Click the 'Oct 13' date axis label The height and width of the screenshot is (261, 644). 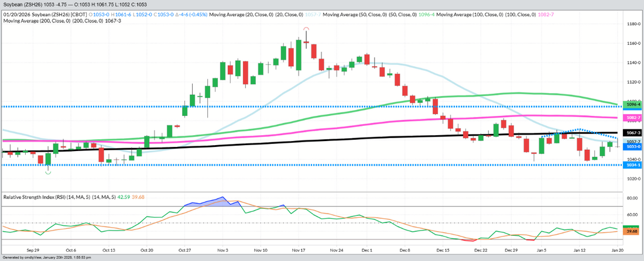click(109, 250)
